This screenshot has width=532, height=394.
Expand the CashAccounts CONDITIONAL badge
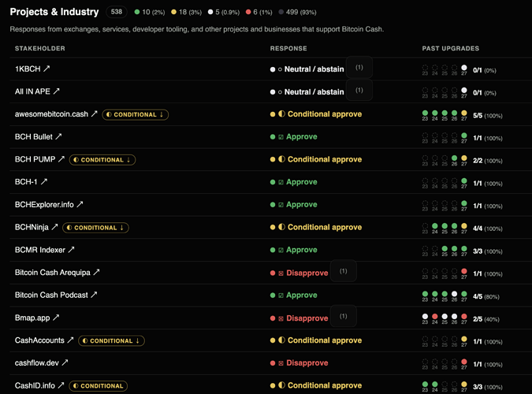111,340
